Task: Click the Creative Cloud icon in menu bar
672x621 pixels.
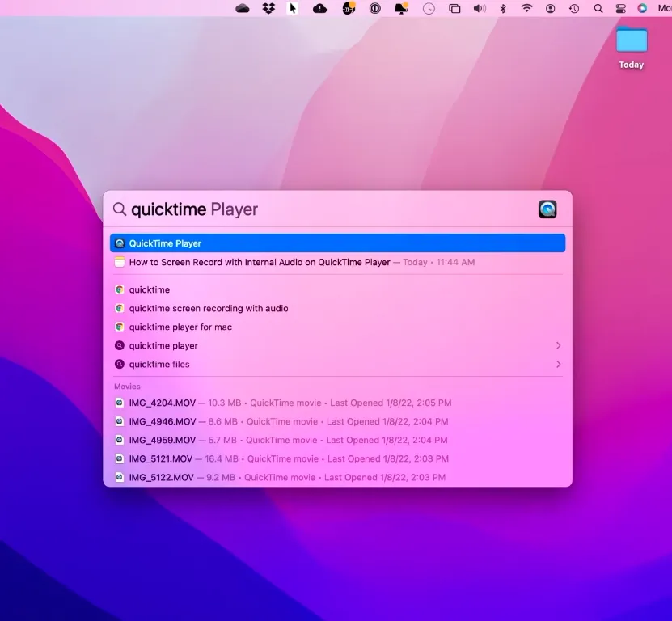Action: [x=242, y=8]
